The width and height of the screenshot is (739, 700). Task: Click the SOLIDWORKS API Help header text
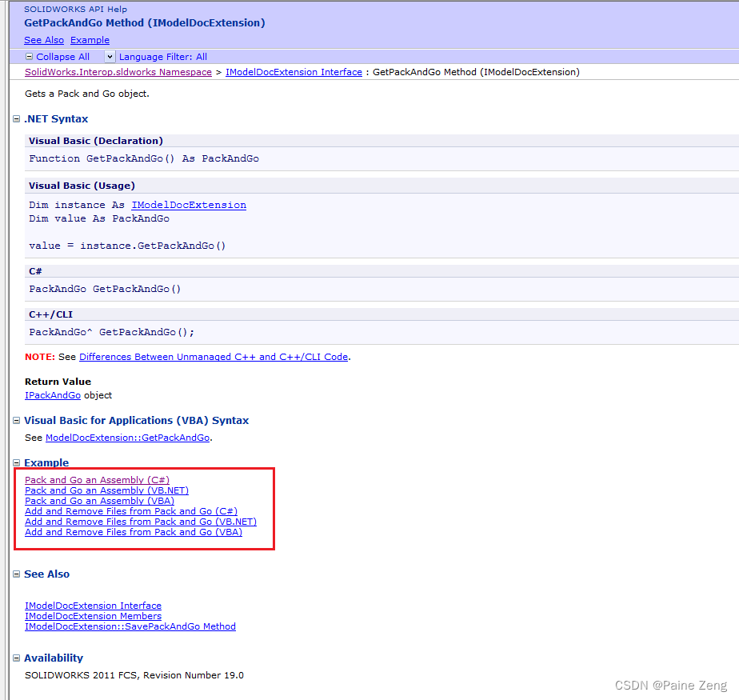[75, 10]
